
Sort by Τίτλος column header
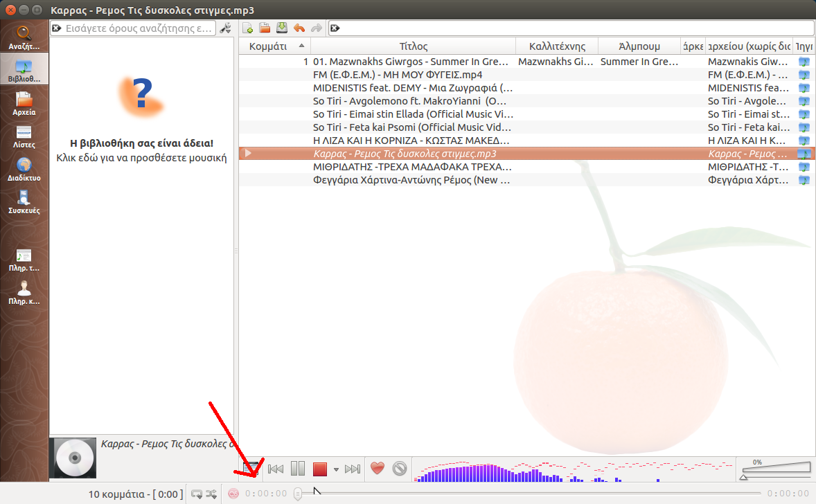click(x=414, y=46)
